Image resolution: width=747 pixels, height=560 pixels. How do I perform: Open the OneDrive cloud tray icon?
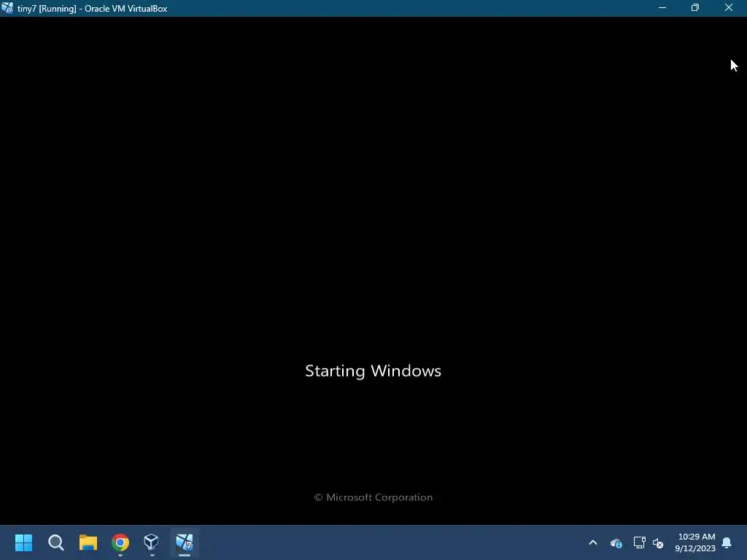point(616,542)
